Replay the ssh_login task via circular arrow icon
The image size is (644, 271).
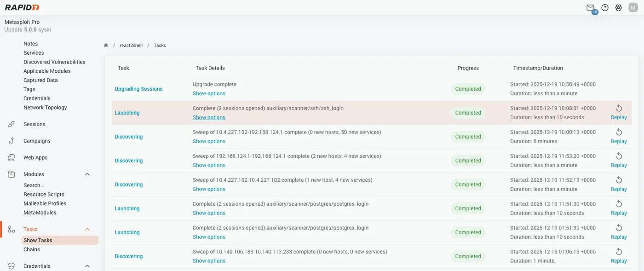click(x=619, y=108)
